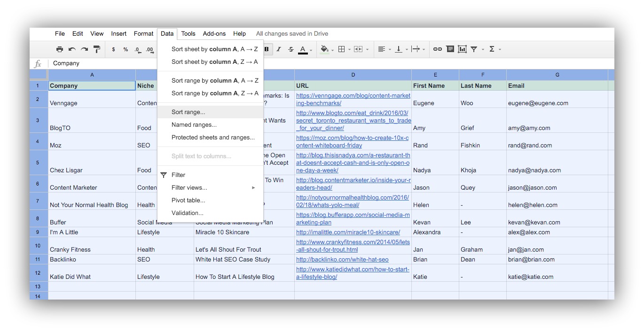Select row 9 header

39,232
